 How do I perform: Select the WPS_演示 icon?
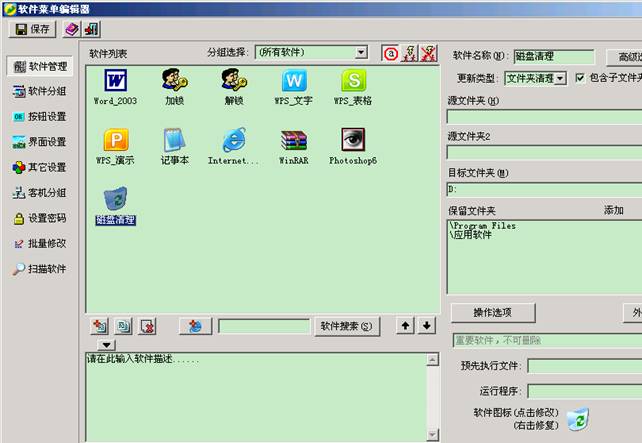click(x=115, y=147)
